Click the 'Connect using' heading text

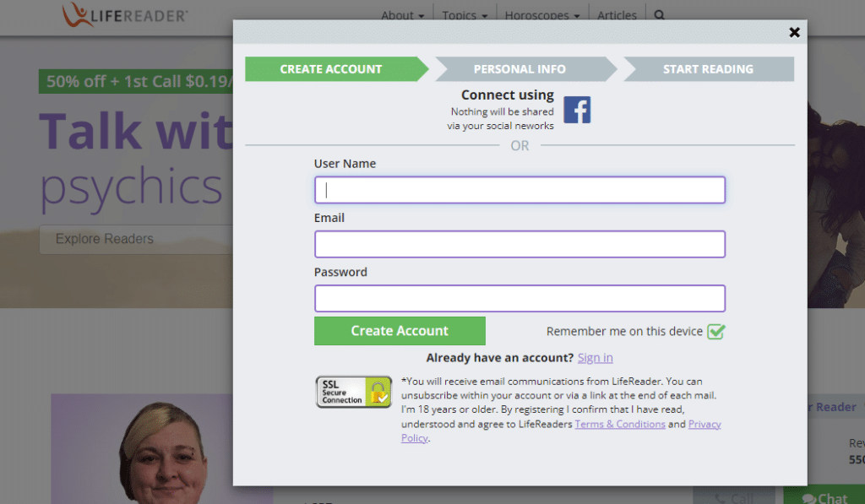(508, 95)
